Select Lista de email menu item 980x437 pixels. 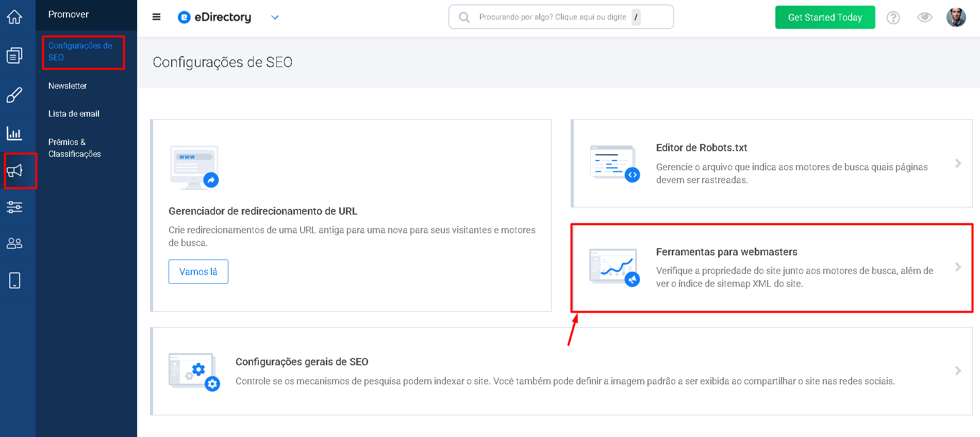point(74,114)
